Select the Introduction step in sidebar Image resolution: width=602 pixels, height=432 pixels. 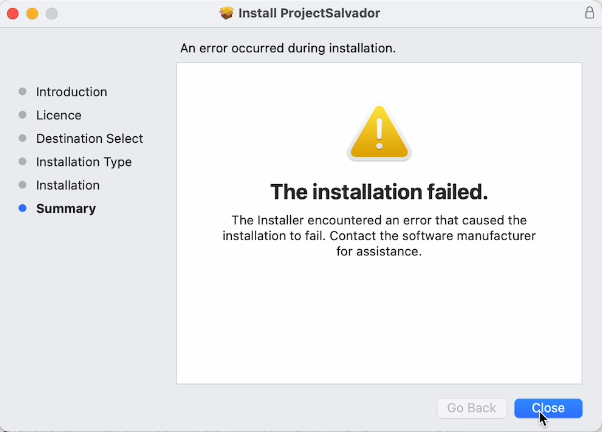click(x=71, y=92)
